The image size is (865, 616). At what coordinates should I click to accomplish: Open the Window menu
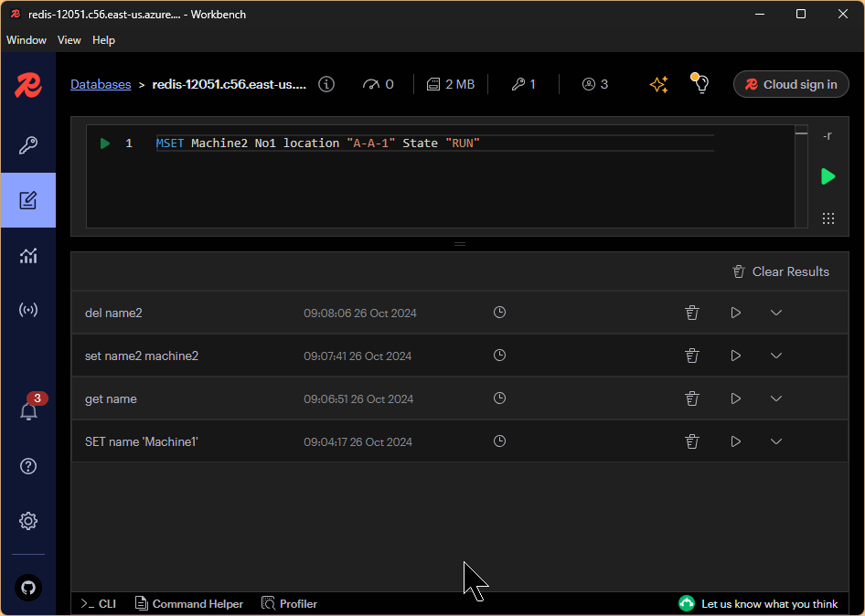point(27,40)
